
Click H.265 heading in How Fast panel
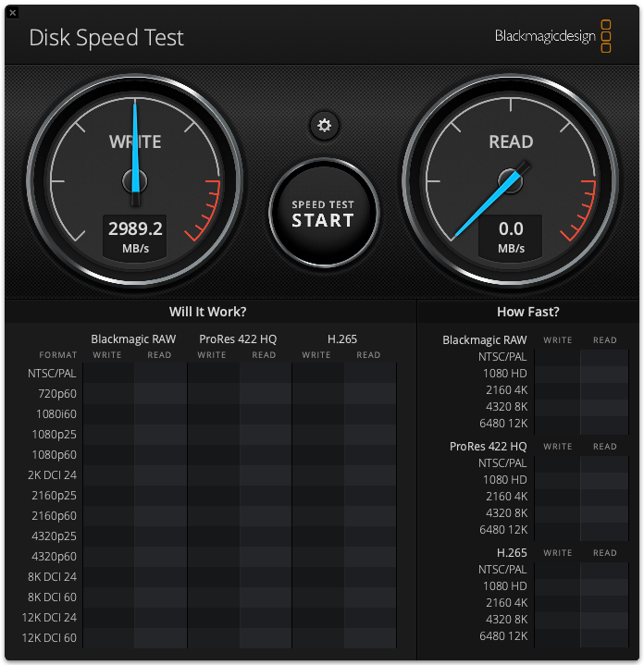(512, 553)
